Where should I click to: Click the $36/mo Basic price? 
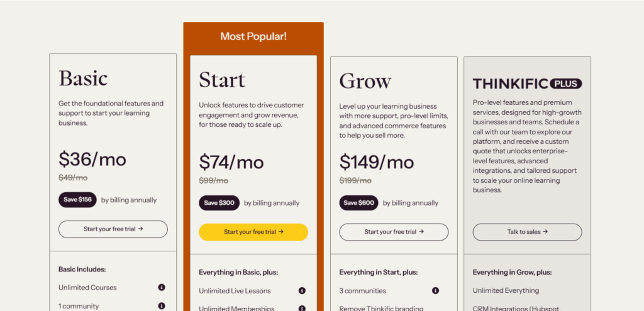pyautogui.click(x=92, y=158)
